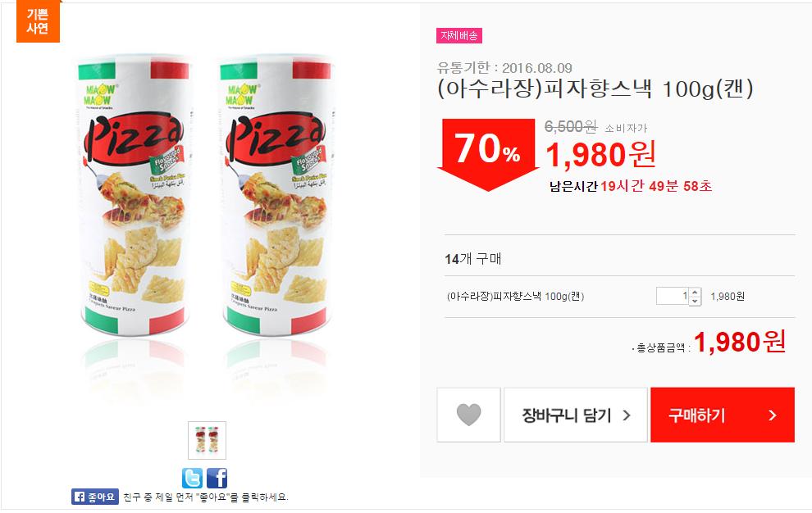
Task: Click the option row product name
Action: [x=515, y=296]
